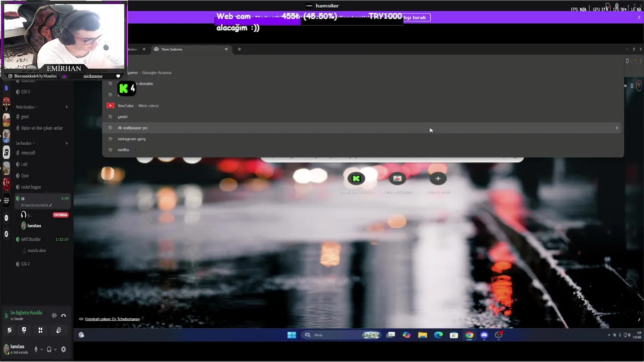644x362 pixels.
Task: Add shortcut plus on new tab page
Action: point(438,178)
